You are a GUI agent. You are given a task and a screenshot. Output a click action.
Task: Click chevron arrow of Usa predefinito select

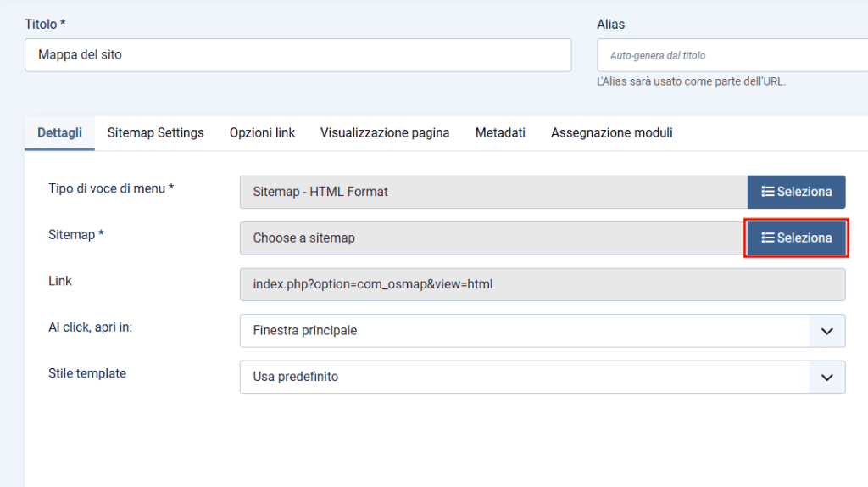pos(827,378)
